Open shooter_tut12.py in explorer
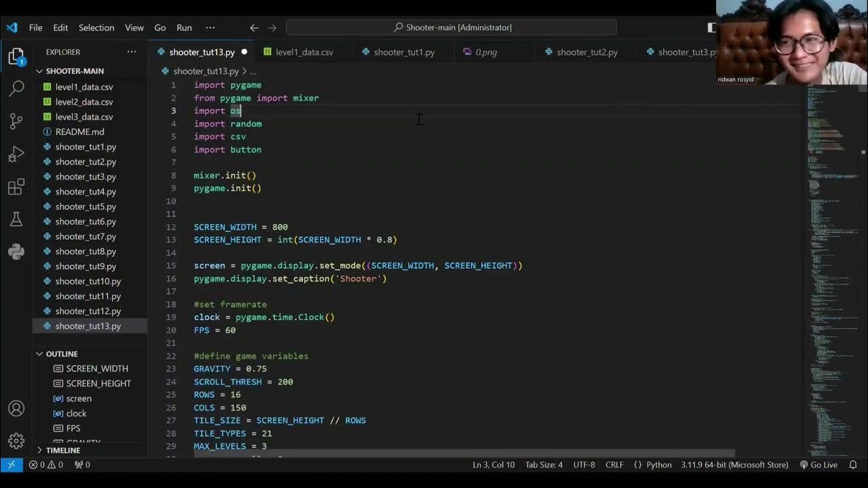This screenshot has height=488, width=868. tap(88, 310)
